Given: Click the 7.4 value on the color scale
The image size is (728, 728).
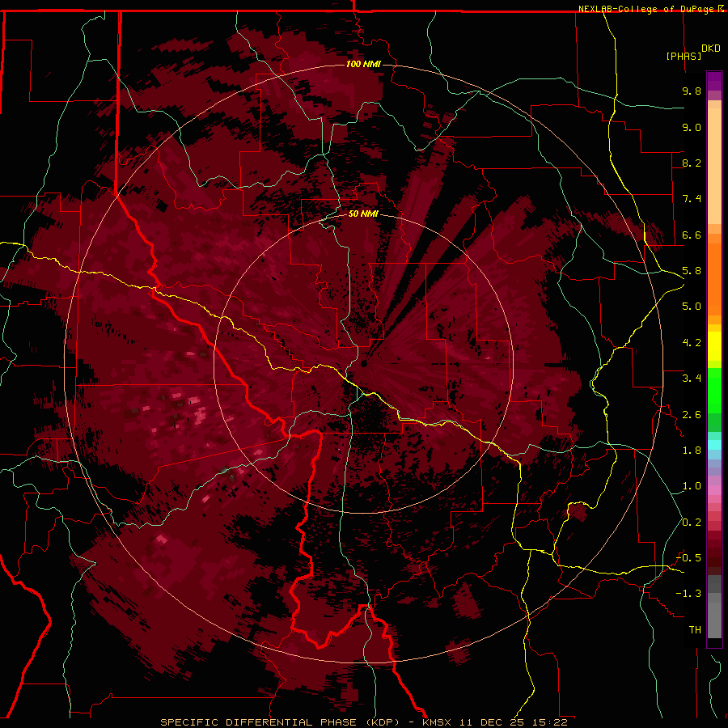Looking at the screenshot, I should point(692,199).
